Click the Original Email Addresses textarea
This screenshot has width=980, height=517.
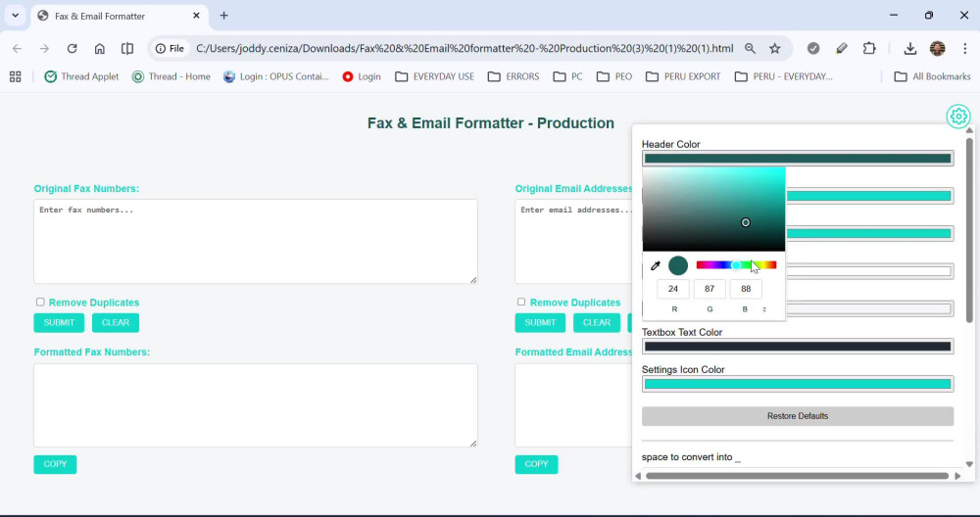[x=573, y=242]
